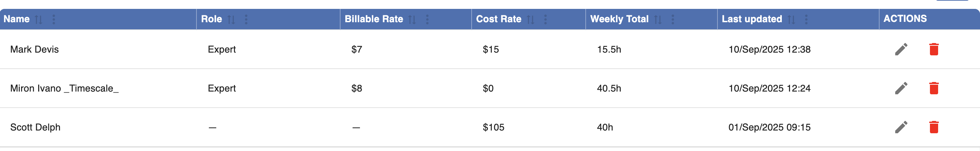The width and height of the screenshot is (980, 151).
Task: Open Cost Rate column menu
Action: click(x=546, y=19)
